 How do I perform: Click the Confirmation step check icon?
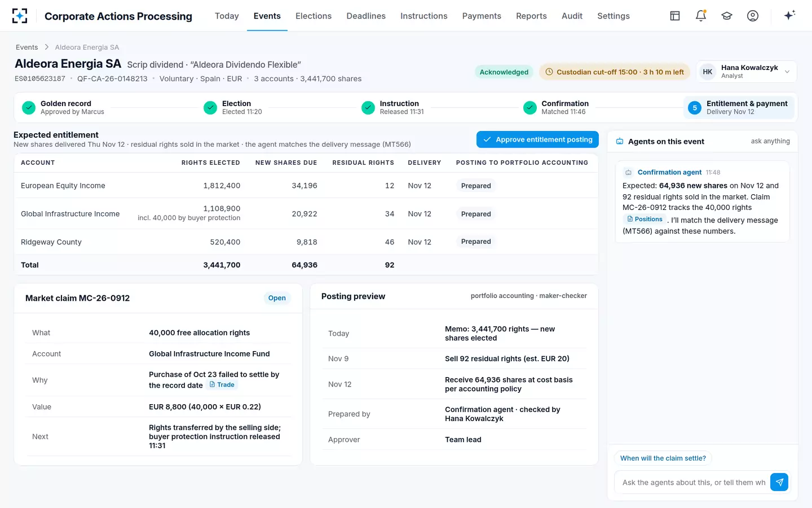tap(530, 108)
